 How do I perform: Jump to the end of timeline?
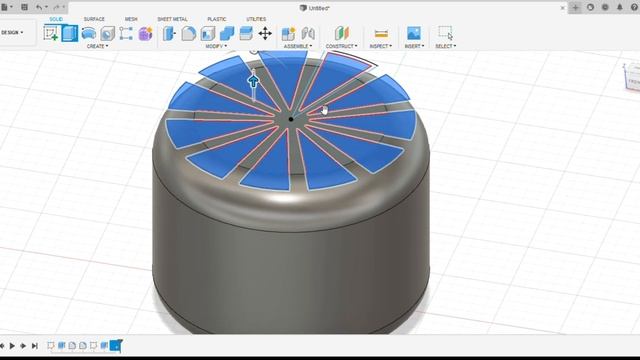(x=35, y=346)
